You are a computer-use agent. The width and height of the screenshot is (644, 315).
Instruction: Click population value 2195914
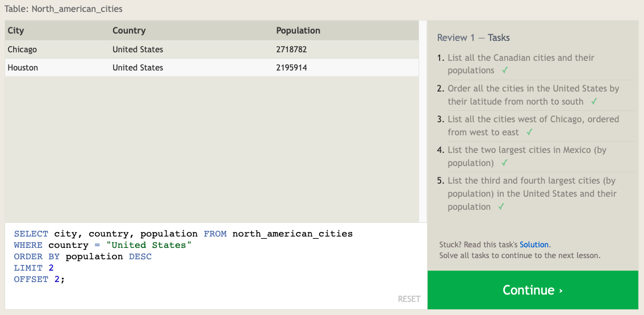(291, 68)
